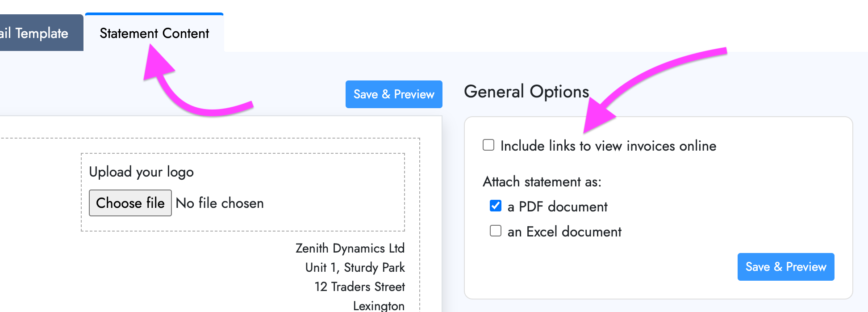Click the 'No file chosen' text

pyautogui.click(x=220, y=203)
